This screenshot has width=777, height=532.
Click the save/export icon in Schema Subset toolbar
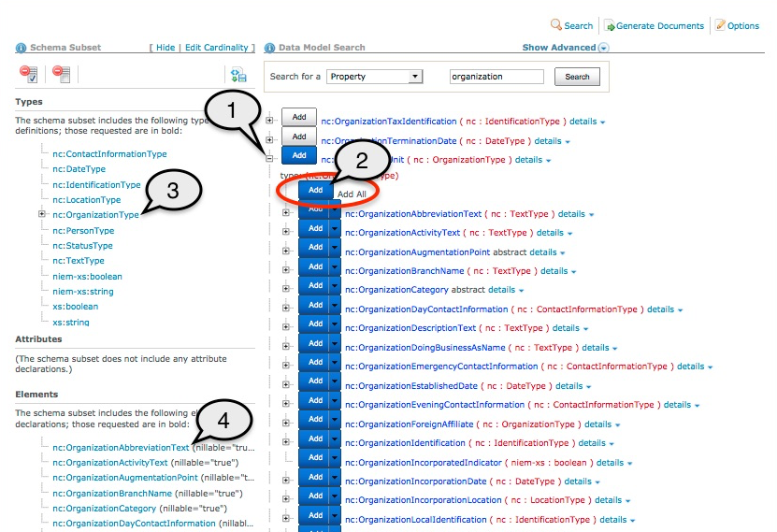(x=238, y=75)
